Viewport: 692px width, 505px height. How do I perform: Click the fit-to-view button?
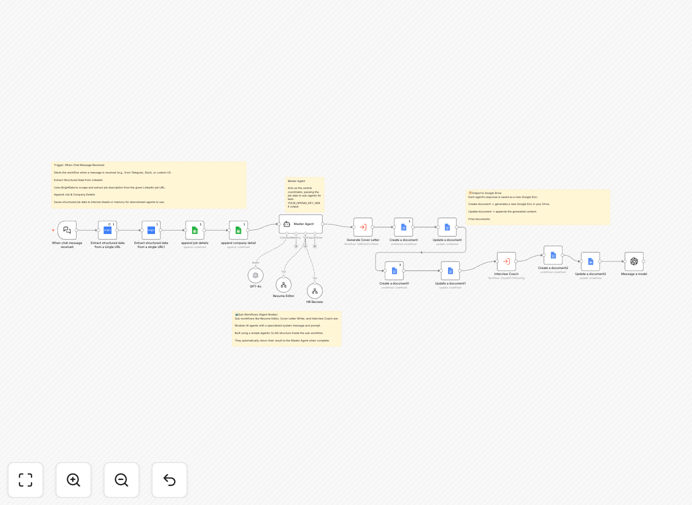(26, 480)
